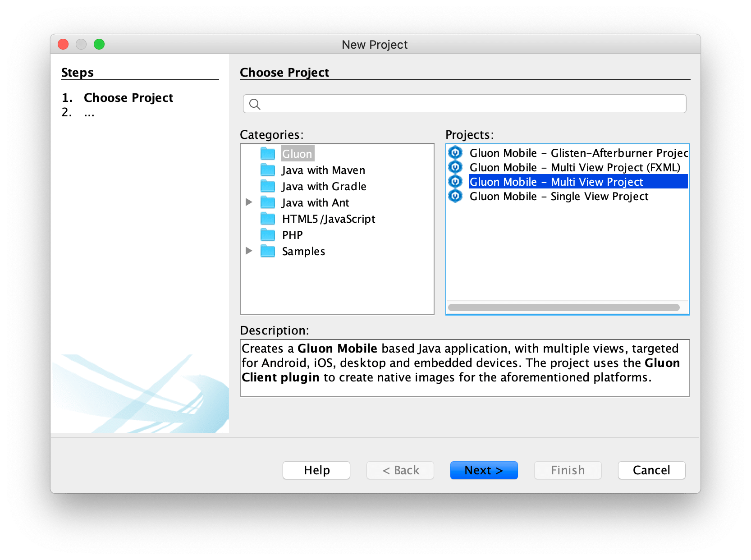Click the magnifier icon in the search field
Image resolution: width=751 pixels, height=560 pixels.
pos(255,104)
